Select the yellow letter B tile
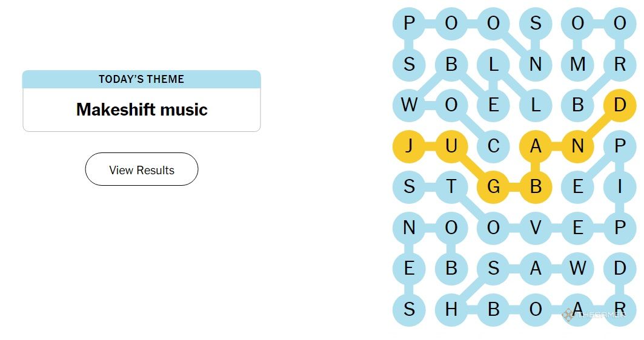The image size is (644, 340). (x=536, y=187)
